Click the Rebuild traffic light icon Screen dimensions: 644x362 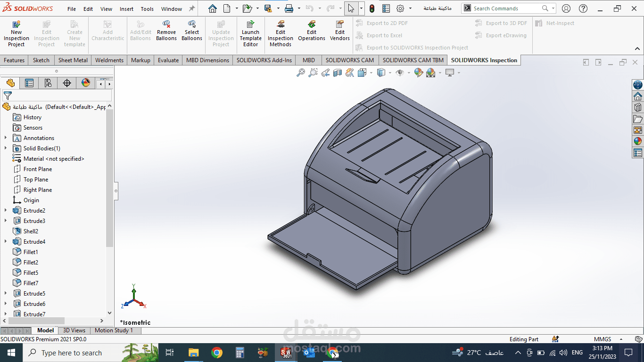pyautogui.click(x=372, y=8)
